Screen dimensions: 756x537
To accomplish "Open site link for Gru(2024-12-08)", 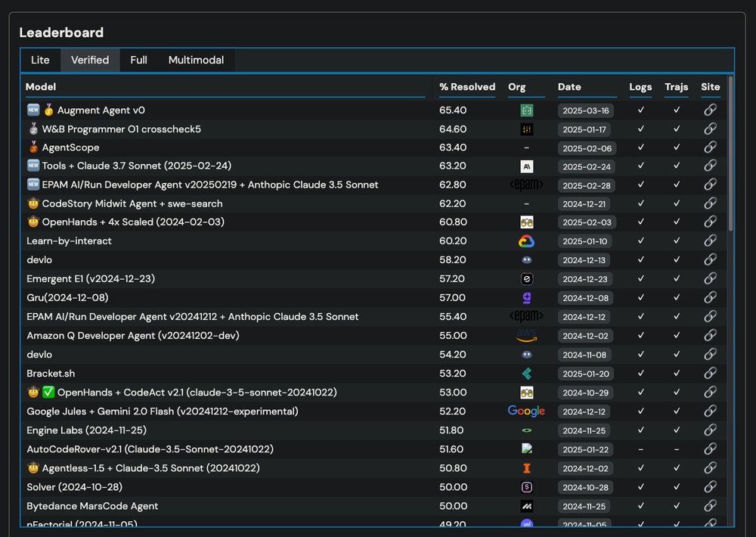I will [x=710, y=298].
